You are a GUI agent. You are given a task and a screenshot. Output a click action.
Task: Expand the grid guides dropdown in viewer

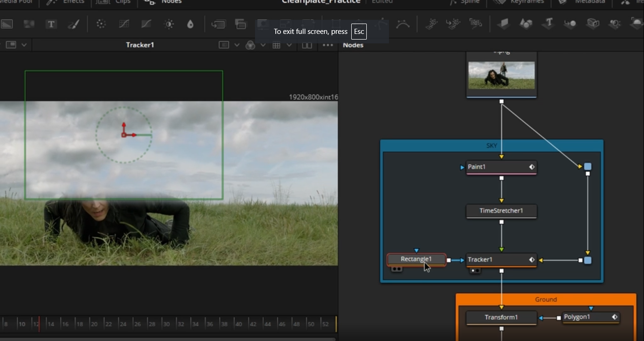point(289,45)
